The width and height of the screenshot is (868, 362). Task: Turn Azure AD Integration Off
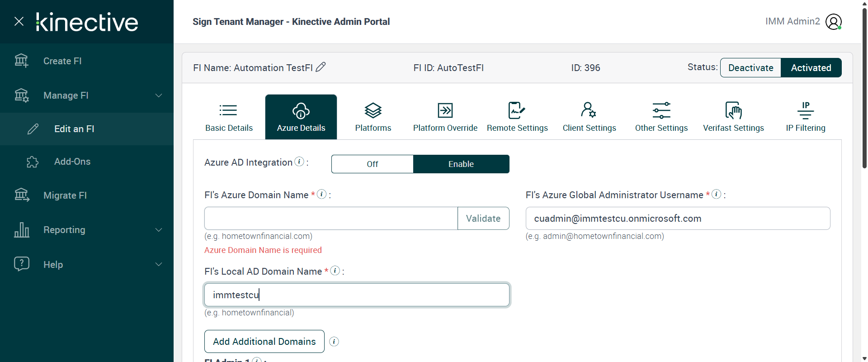click(372, 164)
